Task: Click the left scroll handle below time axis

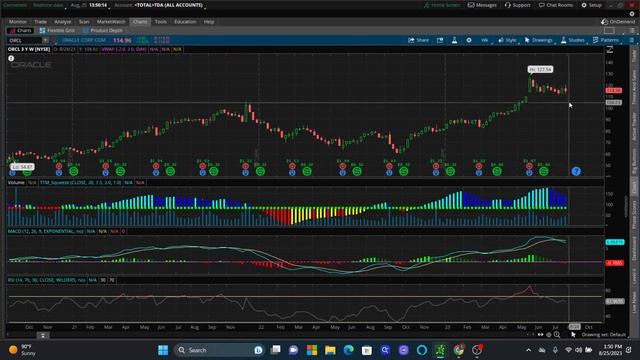Action: [x=42, y=336]
